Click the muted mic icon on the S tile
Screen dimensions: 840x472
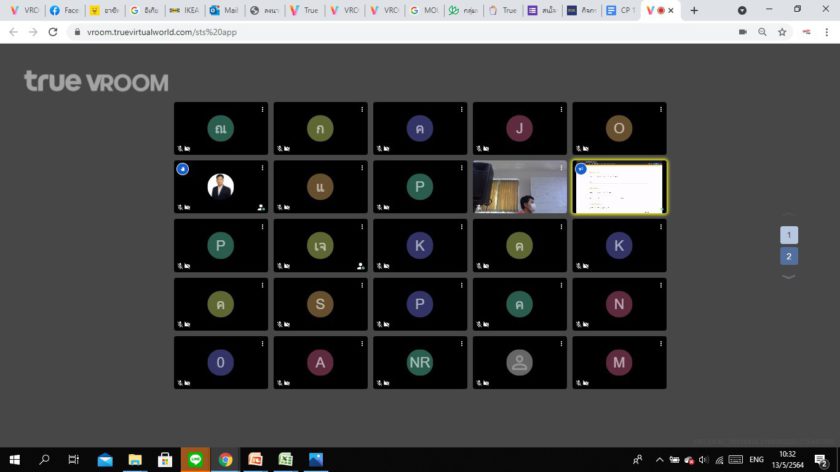click(280, 324)
